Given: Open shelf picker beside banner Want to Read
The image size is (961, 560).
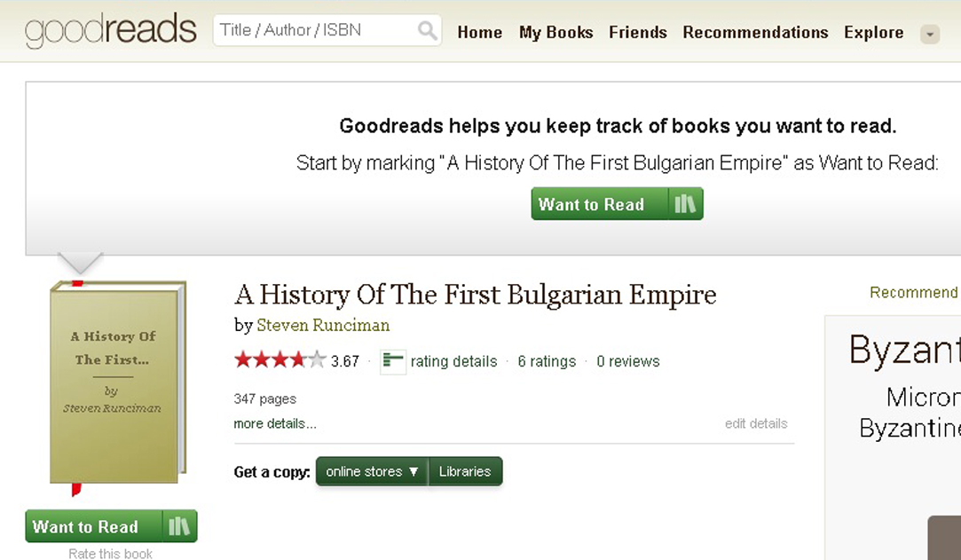Looking at the screenshot, I should pyautogui.click(x=685, y=204).
